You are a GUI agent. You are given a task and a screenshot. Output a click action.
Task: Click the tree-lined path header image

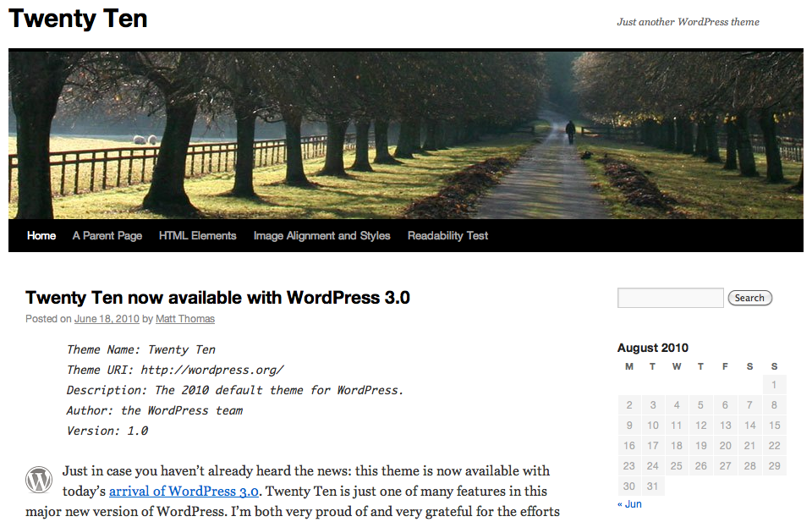coord(406,134)
